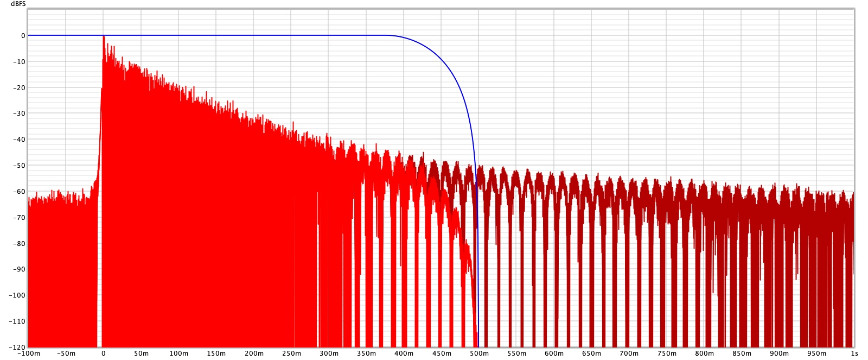Click the 400m time axis label
Screen dimensions: 868x360
[x=404, y=353]
